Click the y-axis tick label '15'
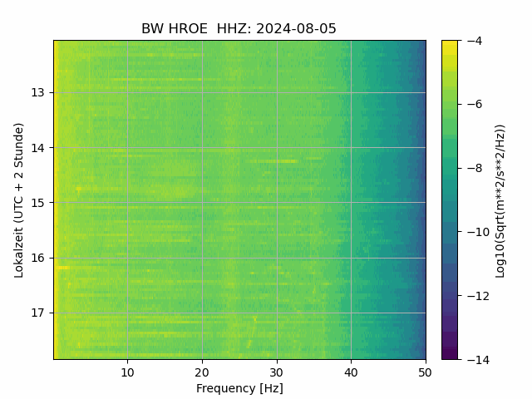 pos(37,203)
